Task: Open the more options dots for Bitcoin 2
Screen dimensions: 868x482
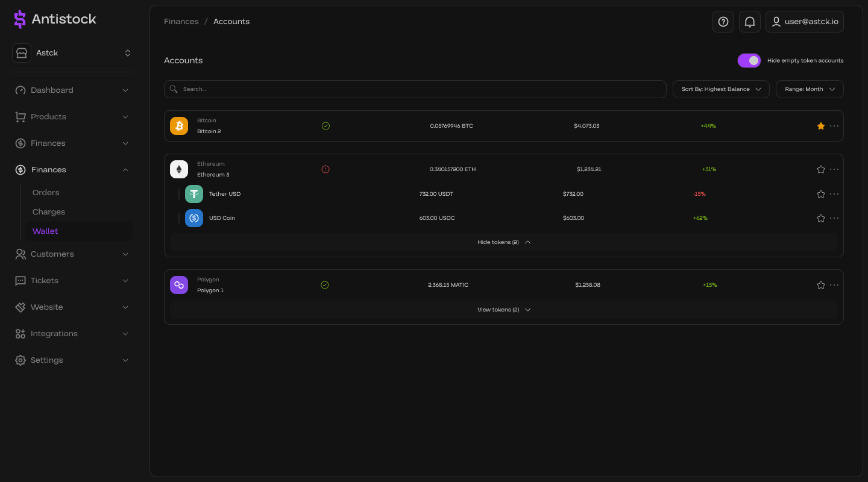Action: [834, 126]
